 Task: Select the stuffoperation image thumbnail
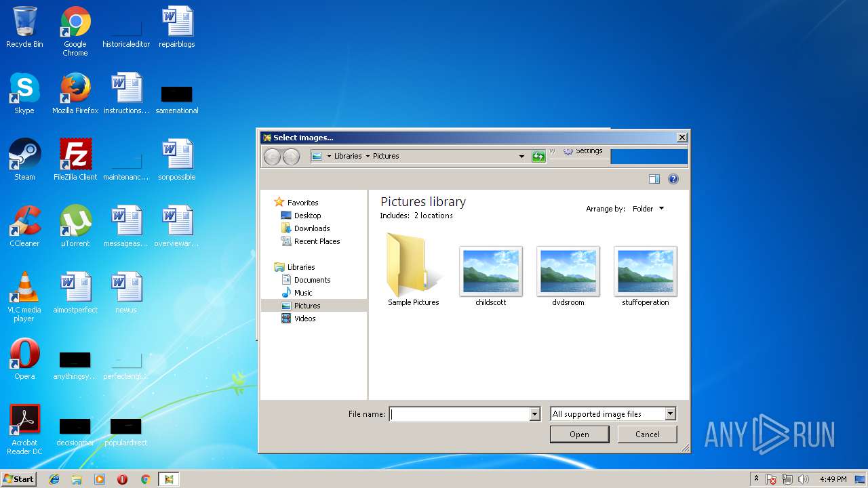tap(646, 276)
